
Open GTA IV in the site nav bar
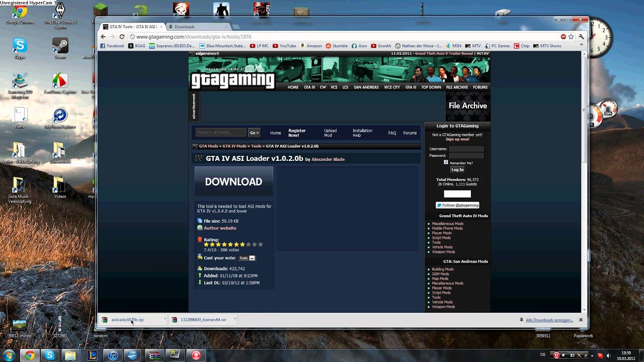[x=309, y=87]
